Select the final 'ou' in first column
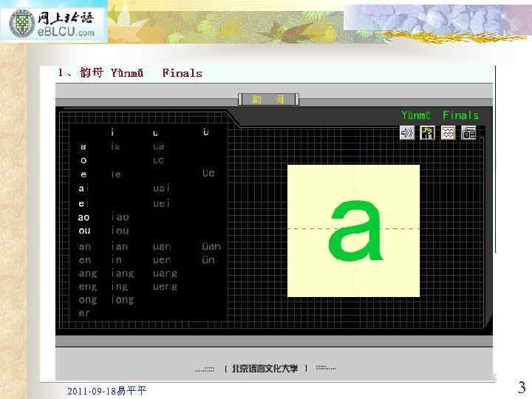The height and width of the screenshot is (399, 532). pyautogui.click(x=84, y=231)
